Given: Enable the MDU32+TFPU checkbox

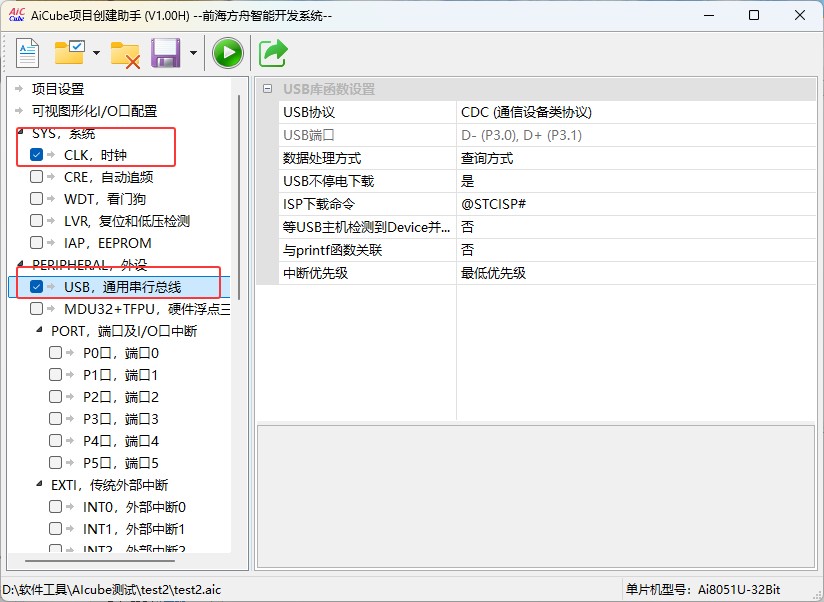Looking at the screenshot, I should coord(36,308).
